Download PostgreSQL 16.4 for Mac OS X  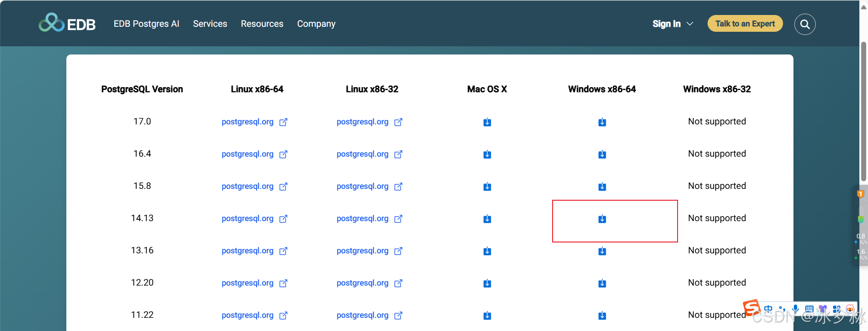(x=487, y=154)
